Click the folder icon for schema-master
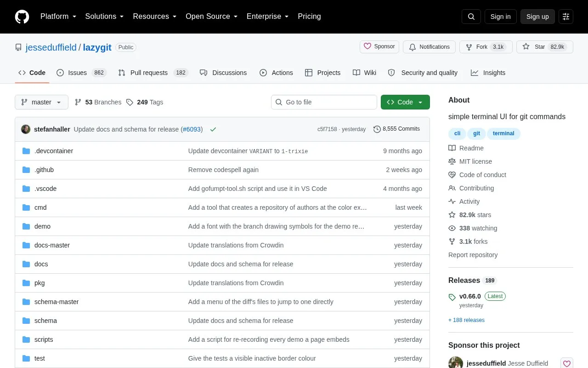588x368 pixels. (26, 302)
